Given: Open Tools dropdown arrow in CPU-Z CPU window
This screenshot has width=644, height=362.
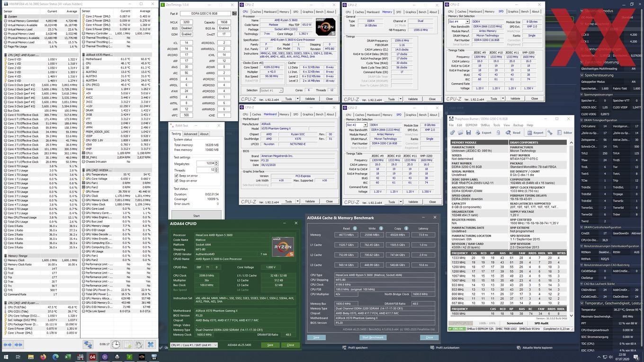Looking at the screenshot, I should (x=297, y=99).
